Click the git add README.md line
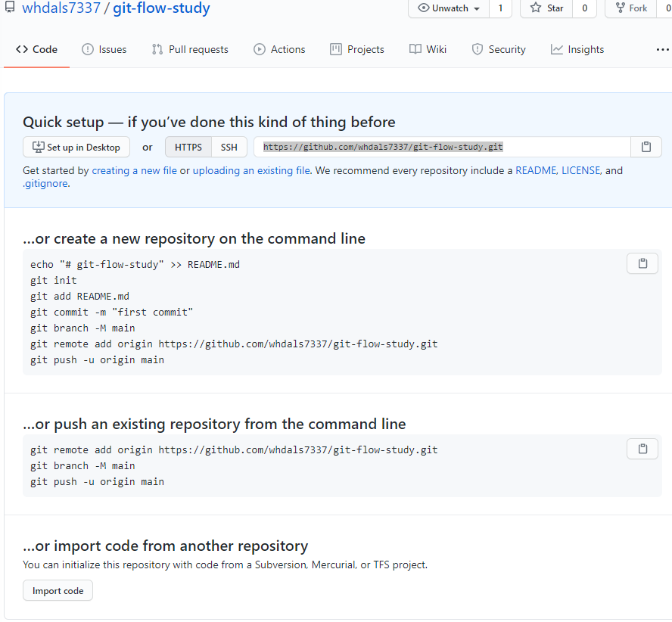Viewport: 672px width, 622px height. click(x=79, y=296)
